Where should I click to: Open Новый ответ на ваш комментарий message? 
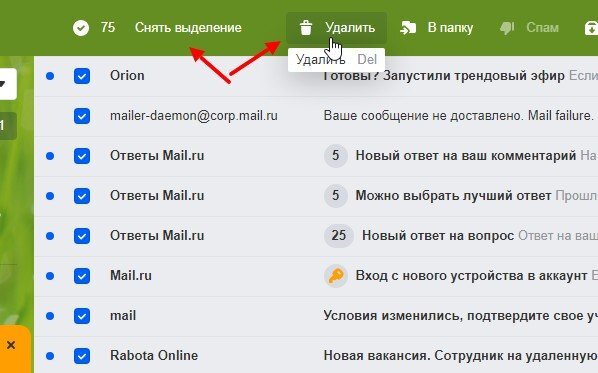click(466, 156)
